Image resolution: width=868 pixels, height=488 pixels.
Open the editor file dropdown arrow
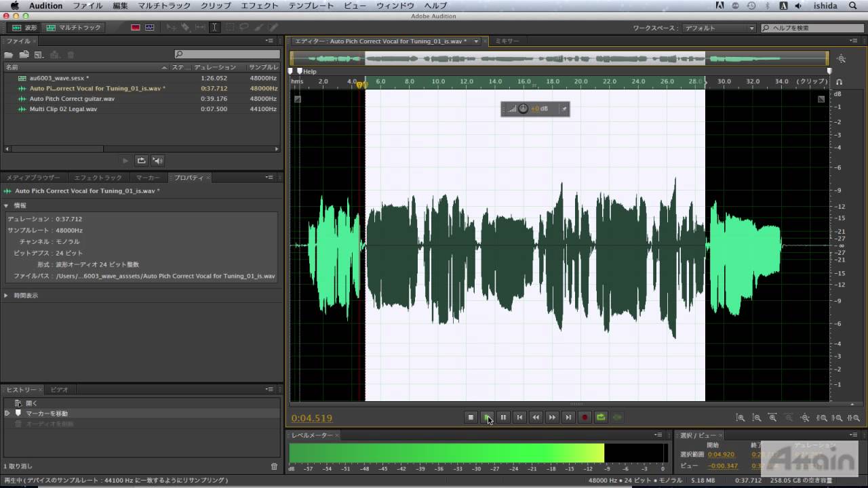click(x=476, y=41)
